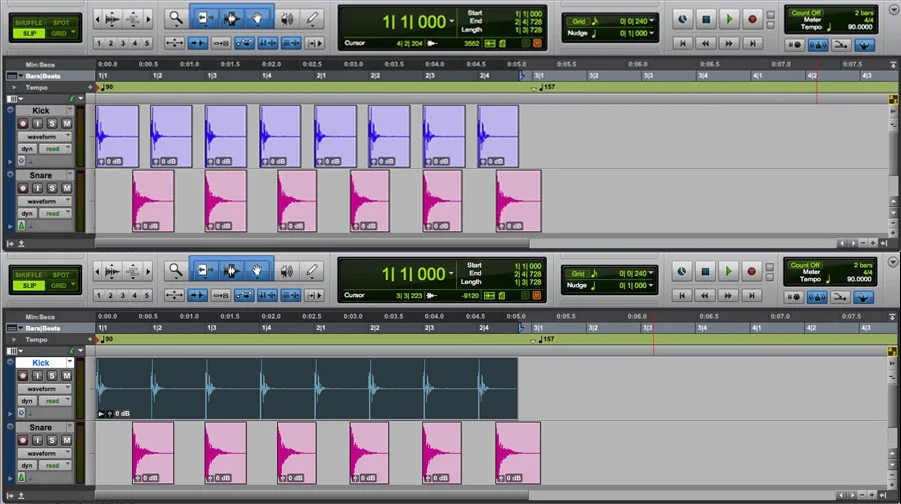The image size is (901, 504).
Task: Select the Trim tool in the lower session
Action: (x=205, y=271)
